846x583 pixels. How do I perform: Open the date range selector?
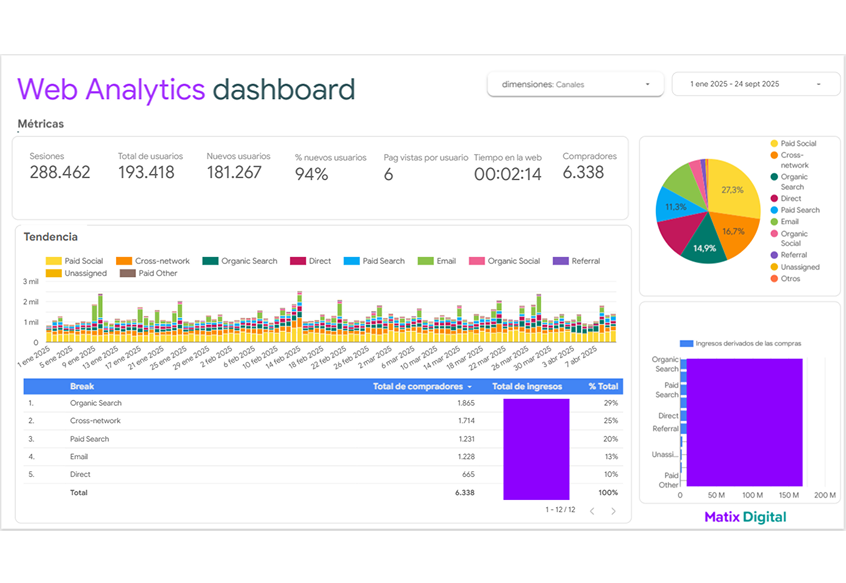click(756, 85)
